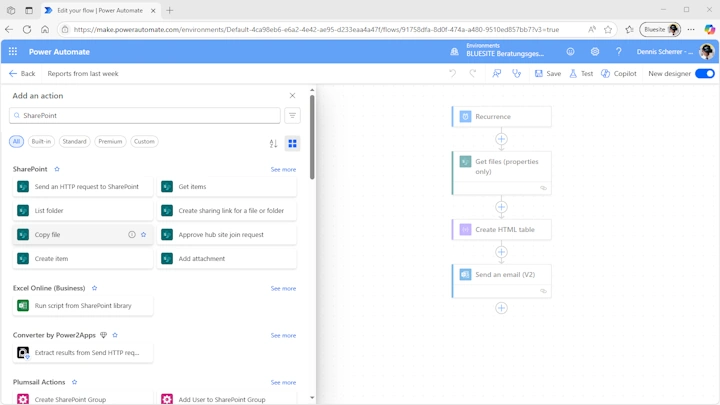The image size is (720, 405).
Task: Click the actions panel scrollbar
Action: tap(312, 137)
